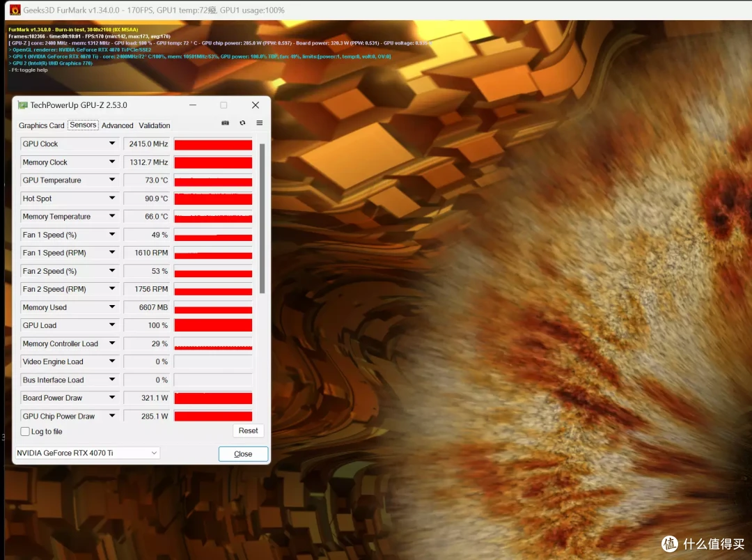
Task: Click the Close button in GPU-Z
Action: [x=243, y=454]
